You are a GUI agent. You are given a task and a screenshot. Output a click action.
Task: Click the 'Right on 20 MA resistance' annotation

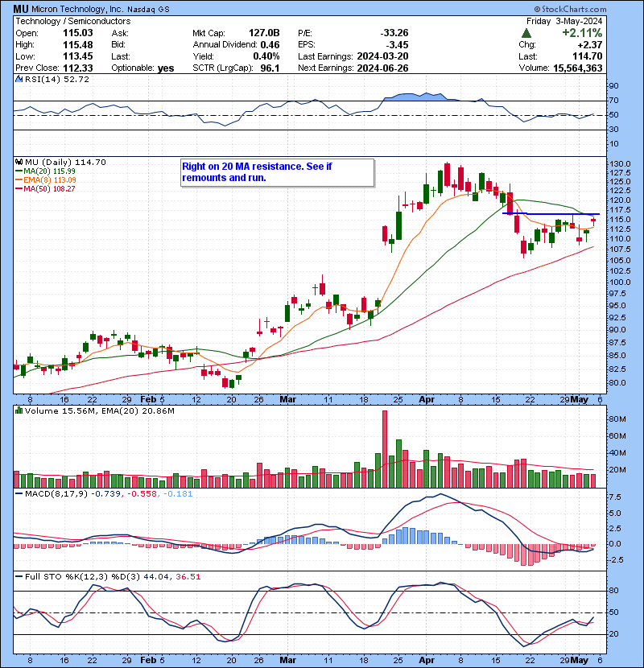[x=278, y=172]
